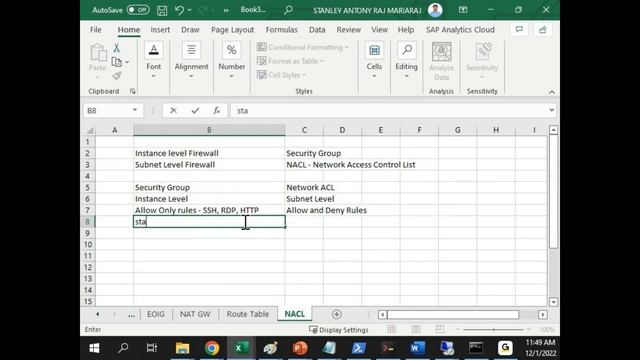Select the row 5 header
The height and width of the screenshot is (360, 640).
pos(88,187)
